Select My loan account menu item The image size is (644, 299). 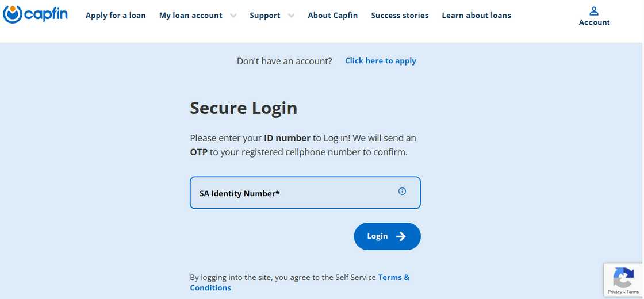(190, 16)
